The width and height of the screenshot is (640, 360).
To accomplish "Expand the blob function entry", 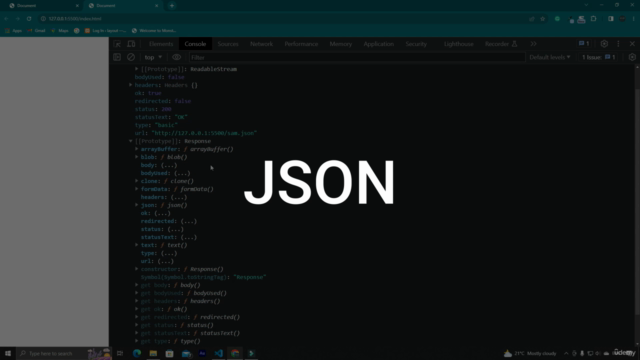I will point(137,157).
